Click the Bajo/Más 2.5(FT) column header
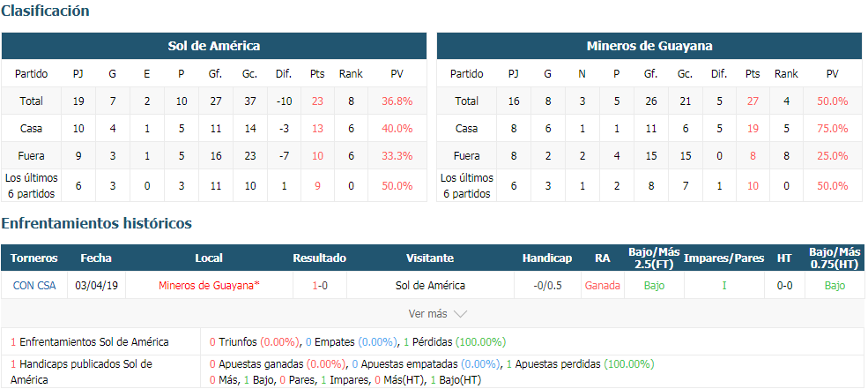 [x=654, y=258]
